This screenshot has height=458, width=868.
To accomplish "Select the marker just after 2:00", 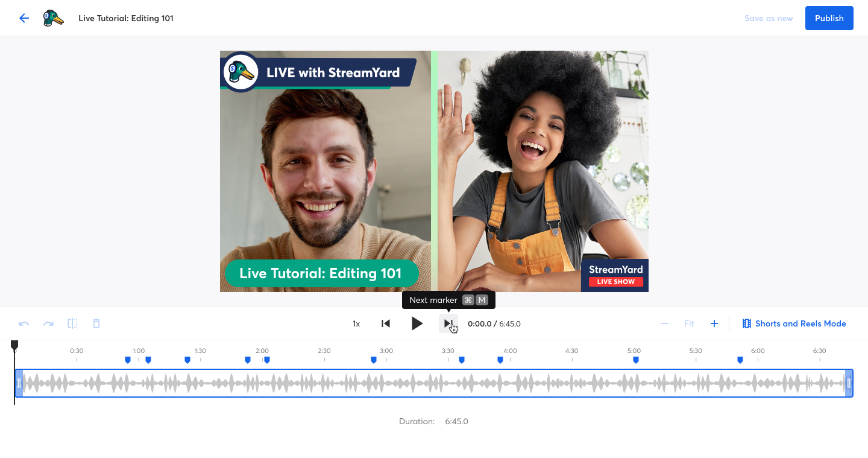I will (267, 360).
